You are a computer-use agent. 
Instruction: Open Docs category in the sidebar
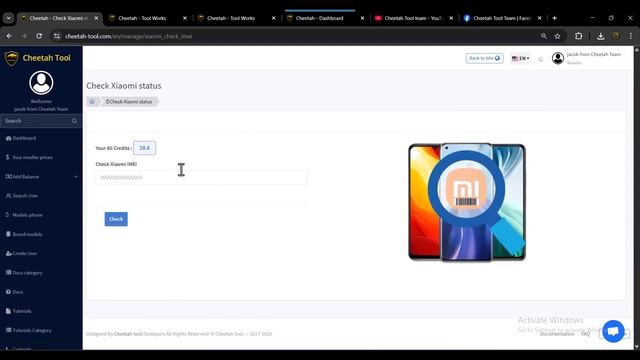pos(24,273)
